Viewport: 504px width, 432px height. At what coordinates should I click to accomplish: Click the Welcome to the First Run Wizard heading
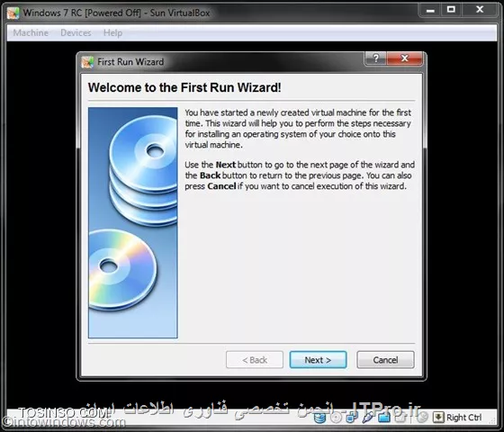click(184, 87)
